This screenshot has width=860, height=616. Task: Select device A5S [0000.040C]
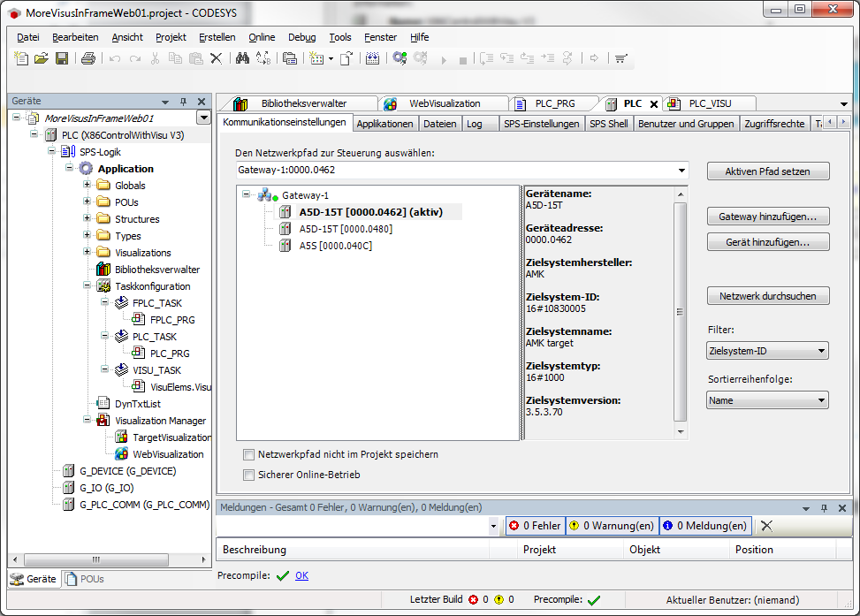coord(335,246)
